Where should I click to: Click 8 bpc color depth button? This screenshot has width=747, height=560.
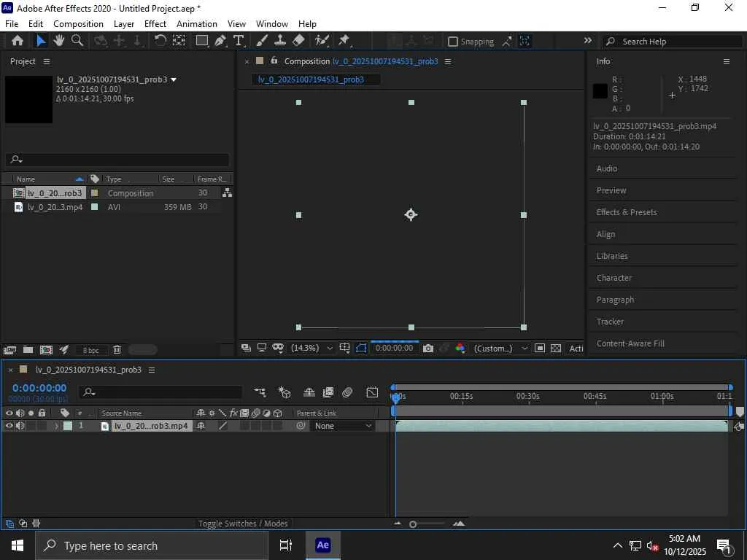click(90, 351)
